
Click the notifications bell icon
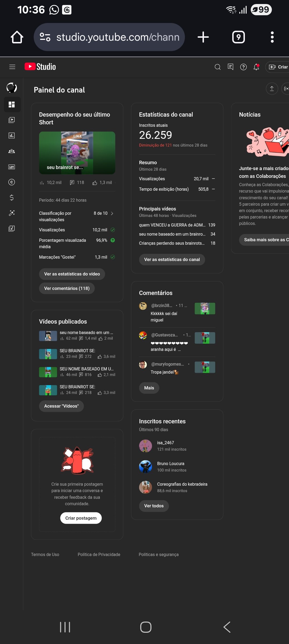[x=256, y=67]
